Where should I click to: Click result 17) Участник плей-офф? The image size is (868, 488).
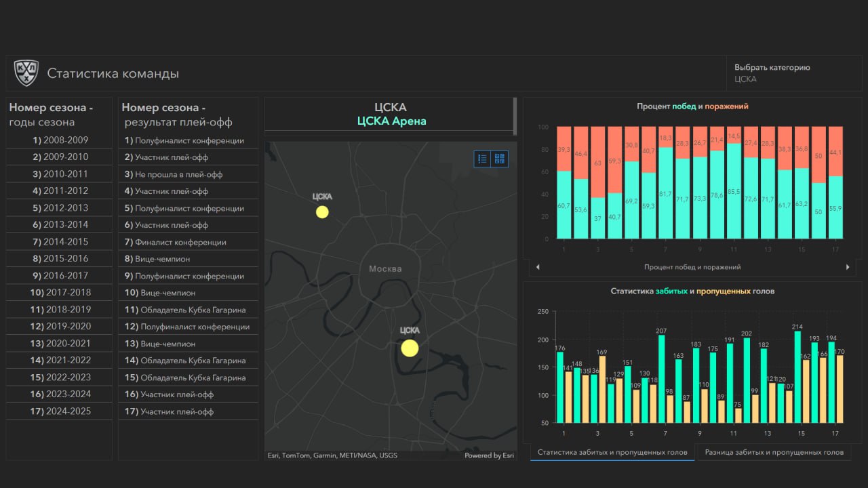click(x=189, y=411)
